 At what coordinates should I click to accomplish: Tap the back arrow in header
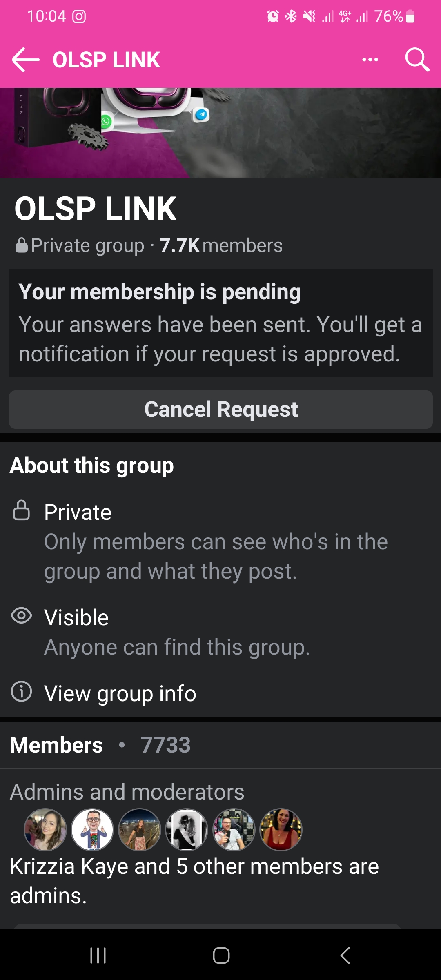pos(25,60)
